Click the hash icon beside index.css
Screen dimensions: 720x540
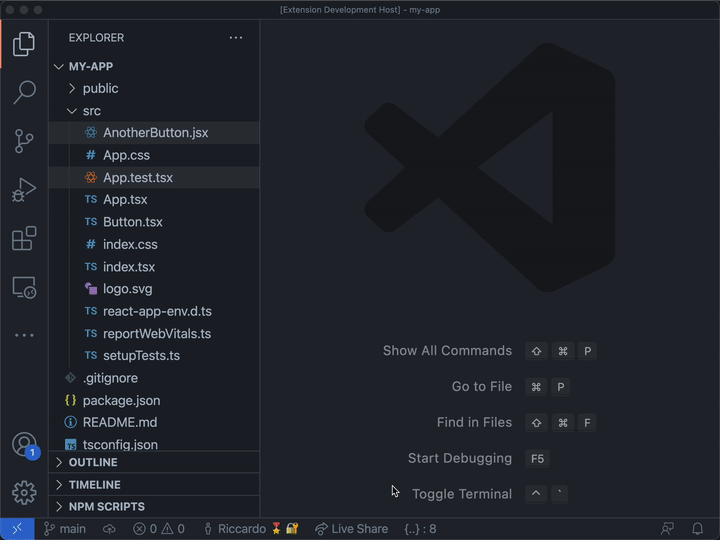[91, 244]
